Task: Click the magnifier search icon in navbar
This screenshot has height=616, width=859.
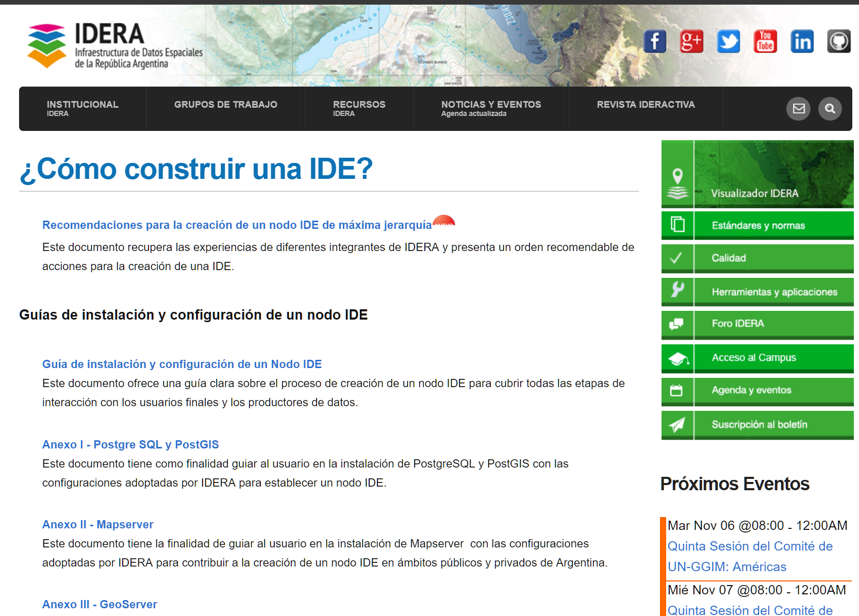Action: pyautogui.click(x=830, y=109)
